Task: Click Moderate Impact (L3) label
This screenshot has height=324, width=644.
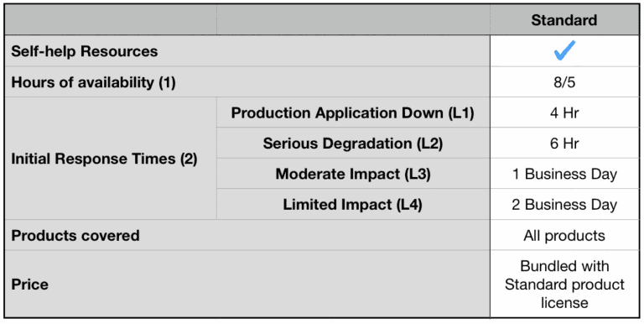Action: (x=353, y=174)
